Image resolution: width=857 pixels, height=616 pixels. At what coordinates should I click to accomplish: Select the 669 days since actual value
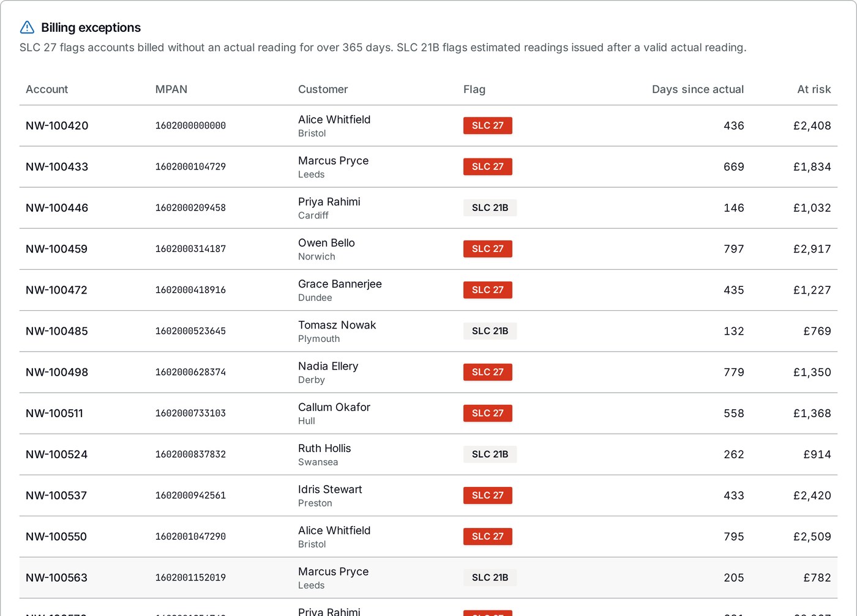[x=734, y=166]
